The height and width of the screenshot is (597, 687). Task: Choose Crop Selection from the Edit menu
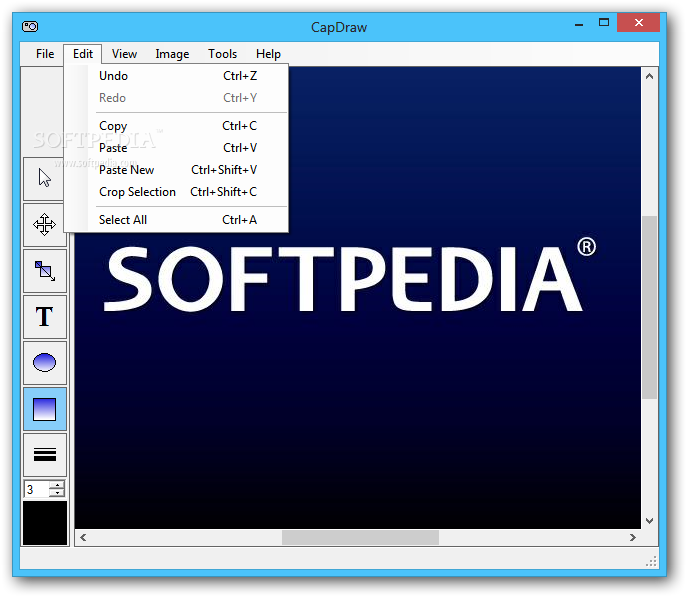(176, 191)
